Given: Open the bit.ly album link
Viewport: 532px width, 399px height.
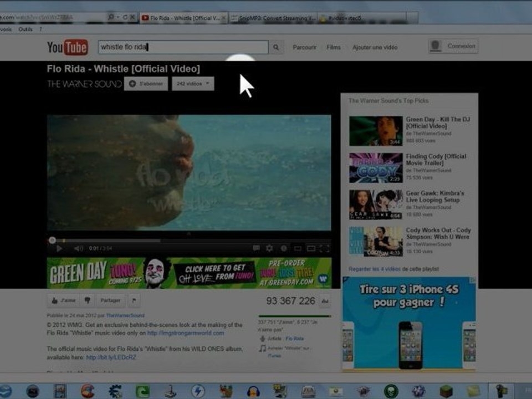Looking at the screenshot, I should coord(111,357).
